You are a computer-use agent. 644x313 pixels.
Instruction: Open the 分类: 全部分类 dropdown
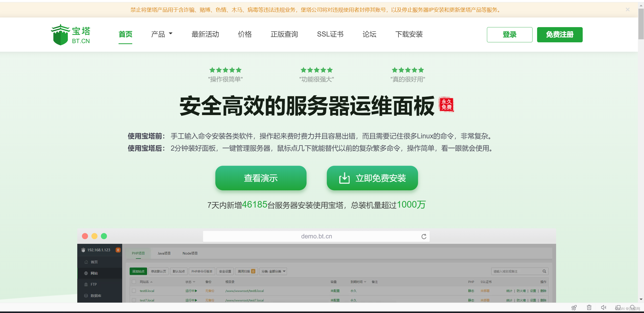point(273,271)
